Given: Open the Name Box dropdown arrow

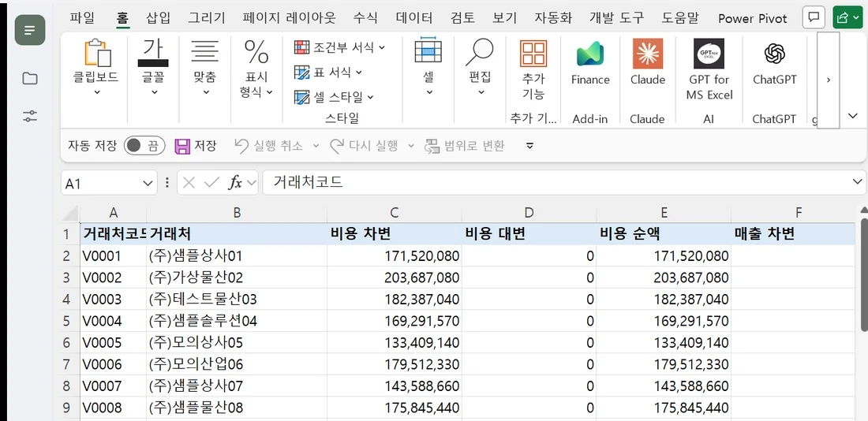Looking at the screenshot, I should point(148,183).
